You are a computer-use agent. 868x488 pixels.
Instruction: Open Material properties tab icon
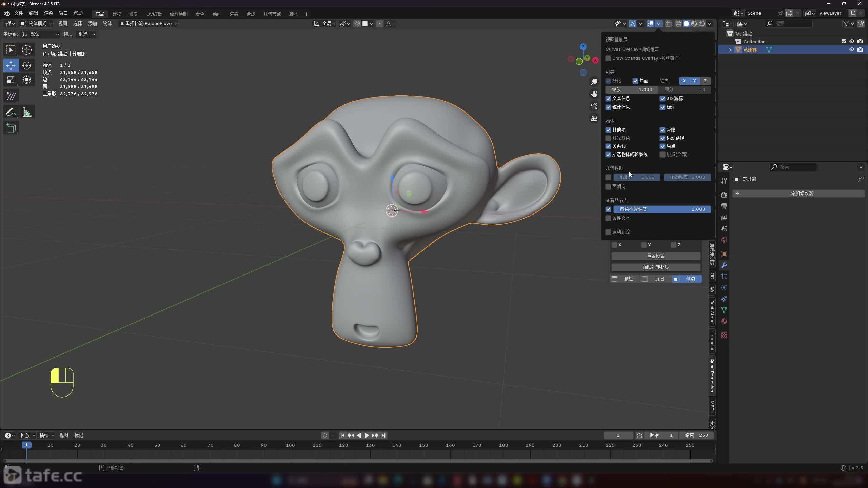click(x=724, y=321)
